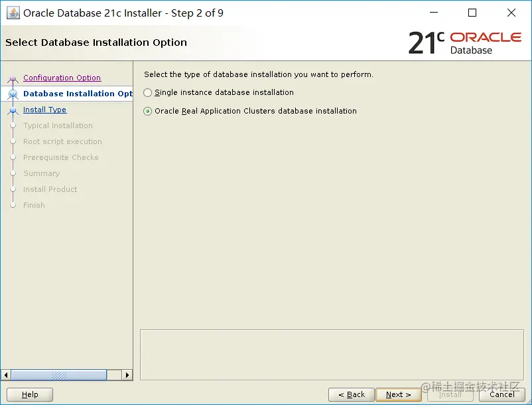532x405 pixels.
Task: Close the installer window
Action: pos(511,13)
